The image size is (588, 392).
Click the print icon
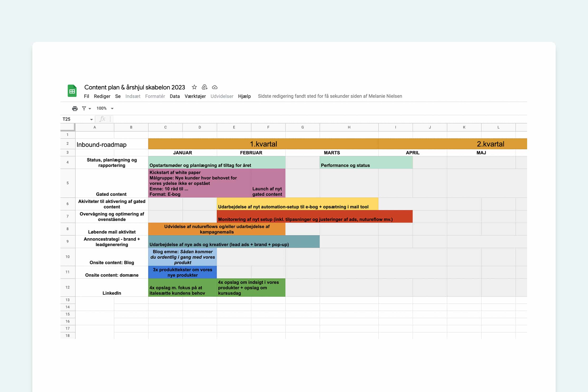75,109
